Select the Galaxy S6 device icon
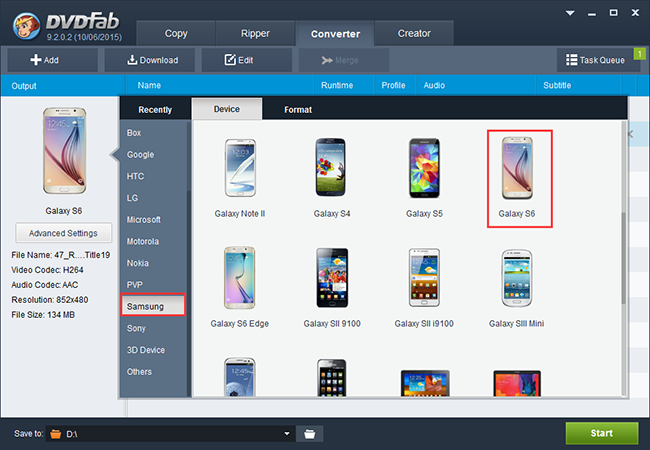This screenshot has width=650, height=450. (x=517, y=168)
